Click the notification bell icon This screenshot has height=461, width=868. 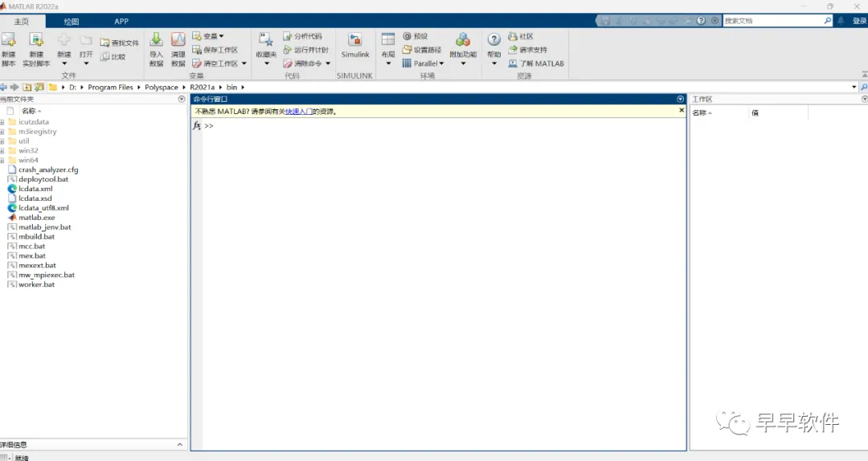(x=841, y=20)
